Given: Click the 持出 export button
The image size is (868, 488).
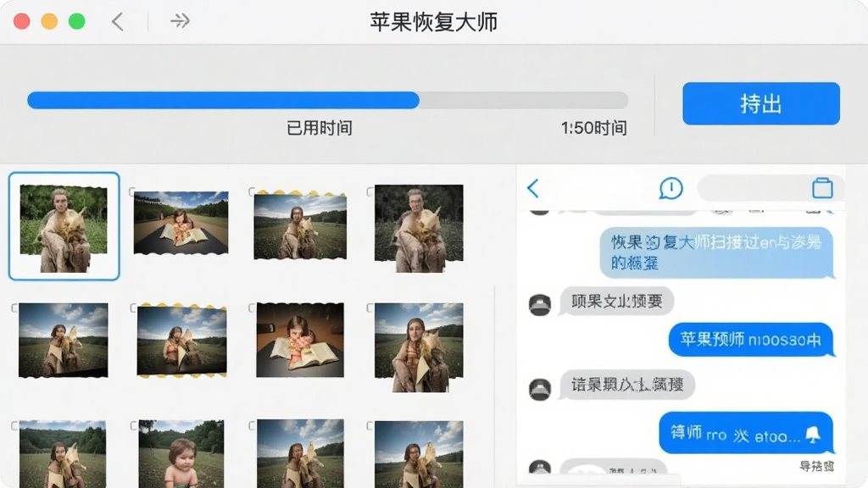Looking at the screenshot, I should click(x=760, y=103).
